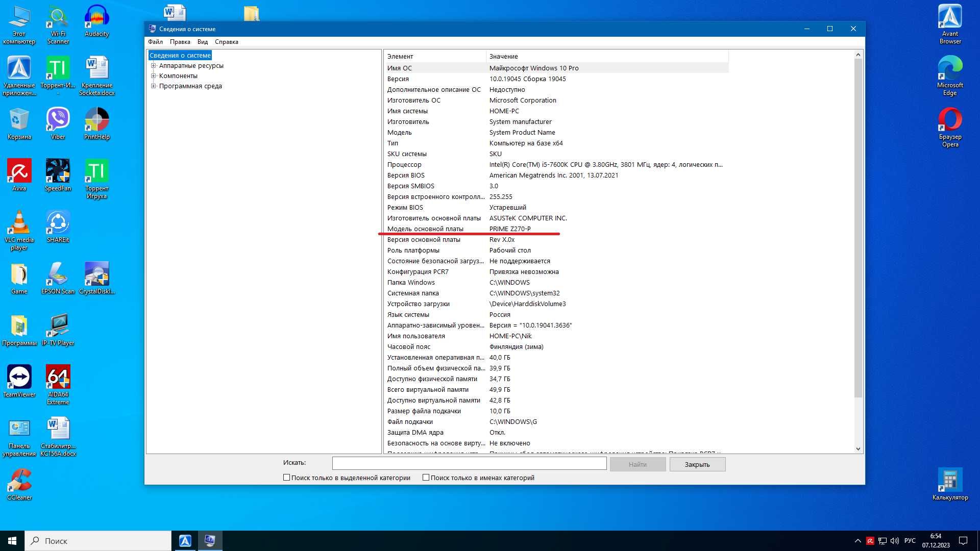
Task: Show hidden system tray icons
Action: click(x=857, y=541)
